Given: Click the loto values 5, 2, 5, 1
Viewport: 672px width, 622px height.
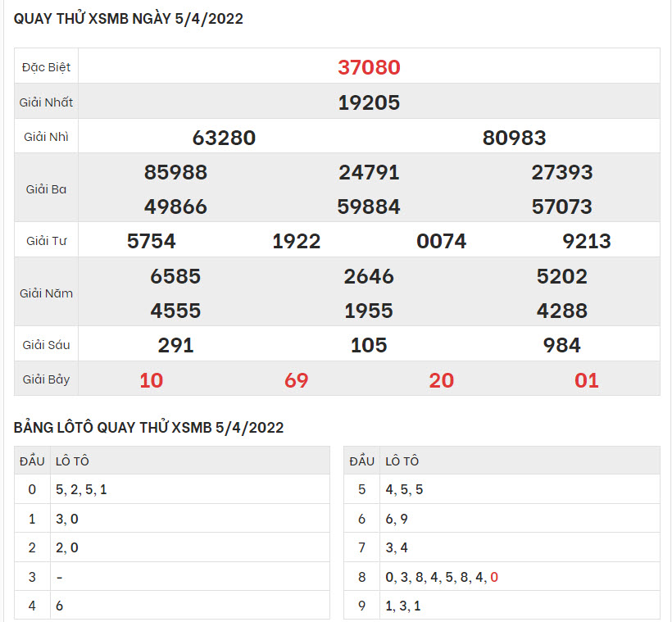Looking at the screenshot, I should point(81,490).
